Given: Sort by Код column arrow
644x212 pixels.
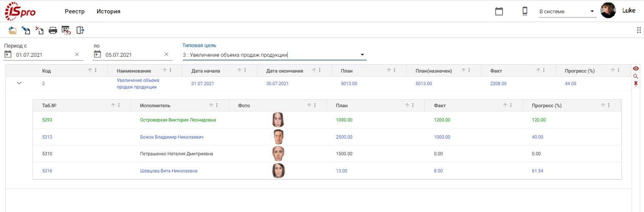Looking at the screenshot, I should click(90, 71).
